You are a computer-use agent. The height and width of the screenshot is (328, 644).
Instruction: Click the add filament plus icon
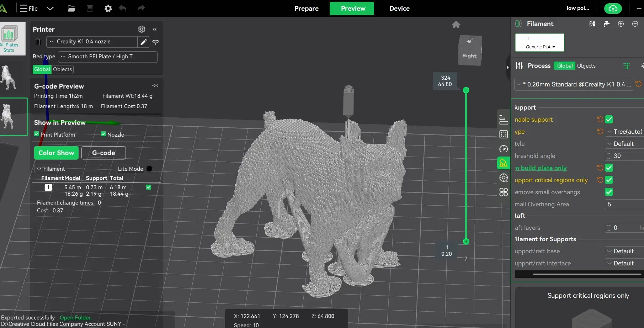click(621, 24)
